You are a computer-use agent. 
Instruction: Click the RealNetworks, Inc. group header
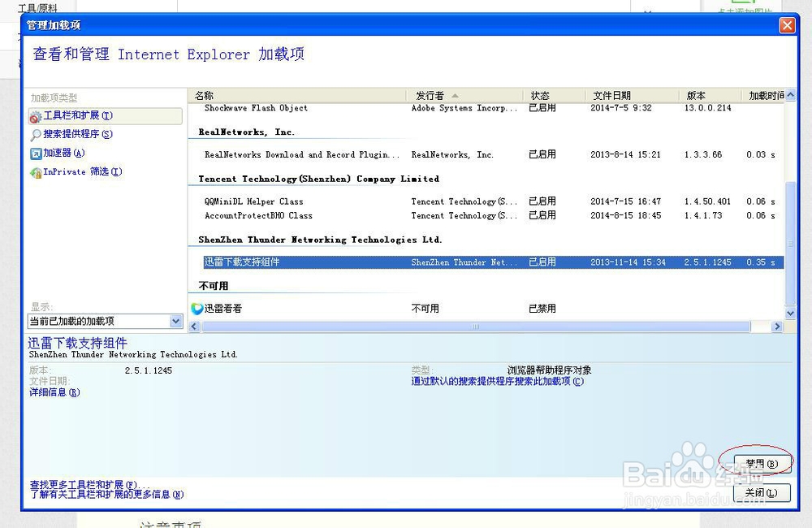tap(247, 132)
